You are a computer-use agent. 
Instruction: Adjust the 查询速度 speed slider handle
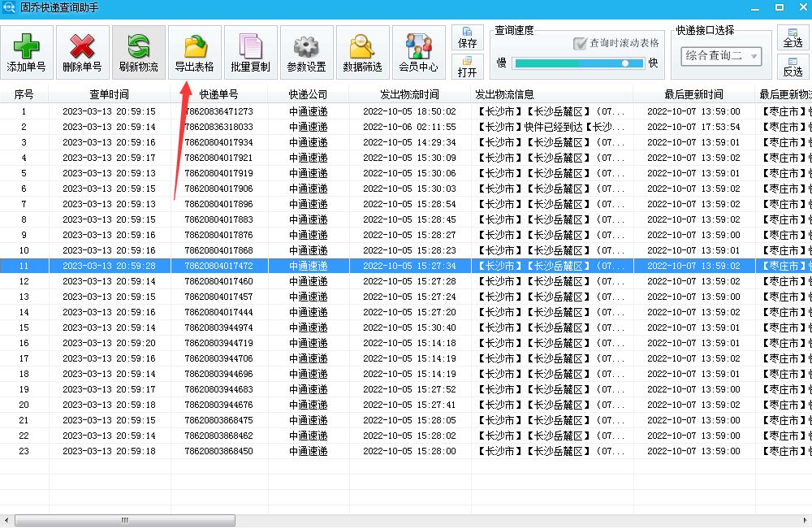coord(625,63)
